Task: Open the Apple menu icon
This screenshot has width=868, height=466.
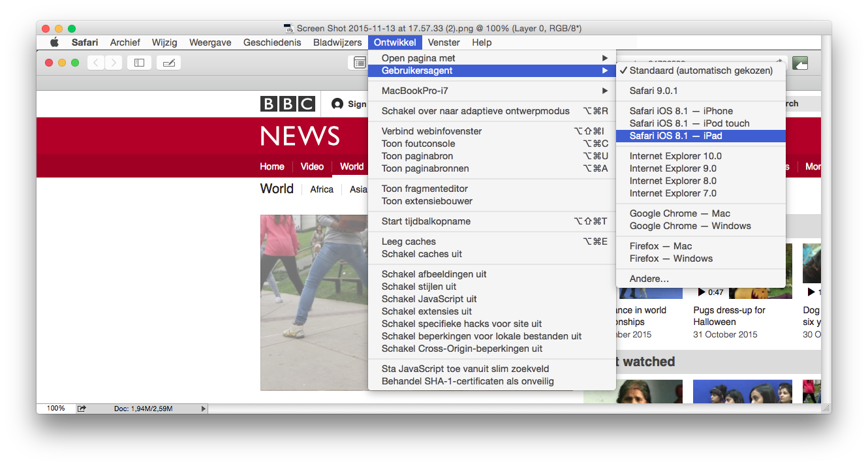Action: (x=55, y=42)
